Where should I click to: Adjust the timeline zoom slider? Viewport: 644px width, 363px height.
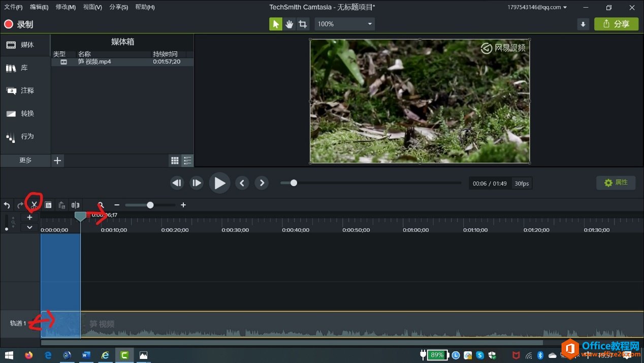[150, 205]
